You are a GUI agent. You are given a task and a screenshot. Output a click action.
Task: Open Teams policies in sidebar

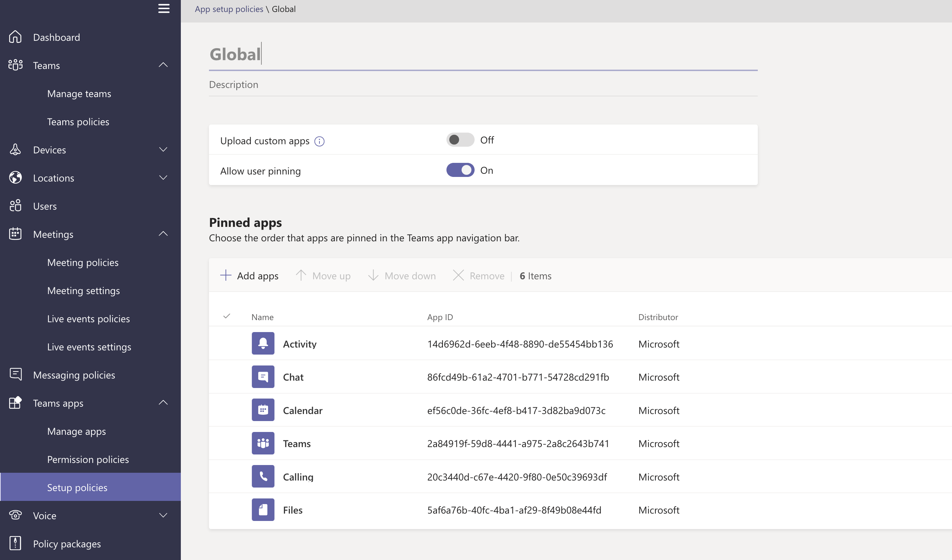click(x=78, y=122)
